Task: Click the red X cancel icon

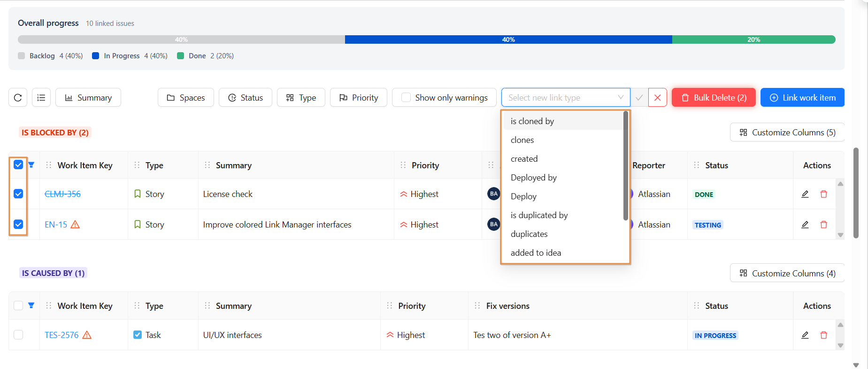Action: click(x=657, y=98)
